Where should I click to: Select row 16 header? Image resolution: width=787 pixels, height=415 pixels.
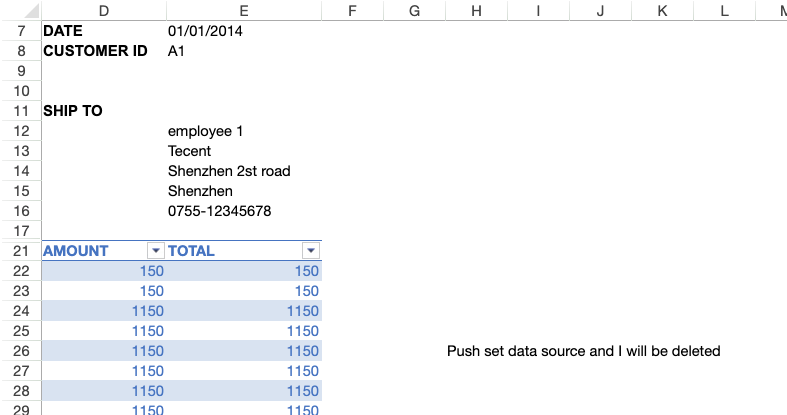point(20,211)
